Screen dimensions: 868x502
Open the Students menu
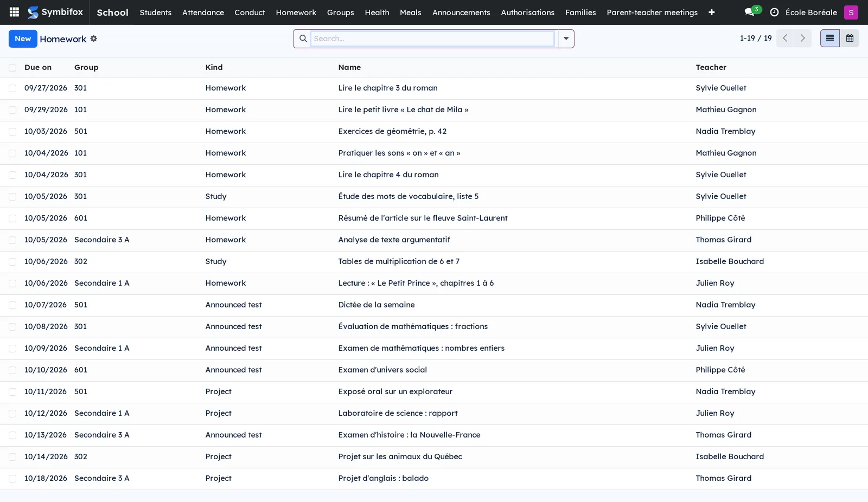[156, 12]
